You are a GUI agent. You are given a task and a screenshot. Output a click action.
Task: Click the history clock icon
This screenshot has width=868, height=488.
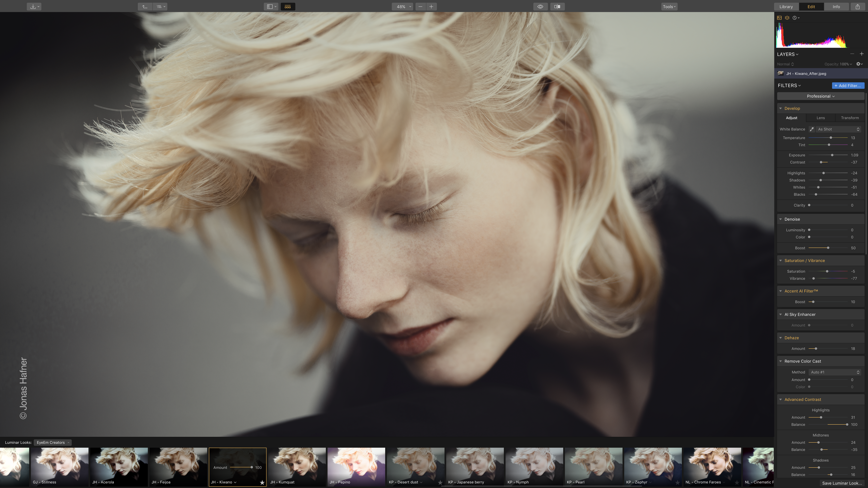point(795,18)
